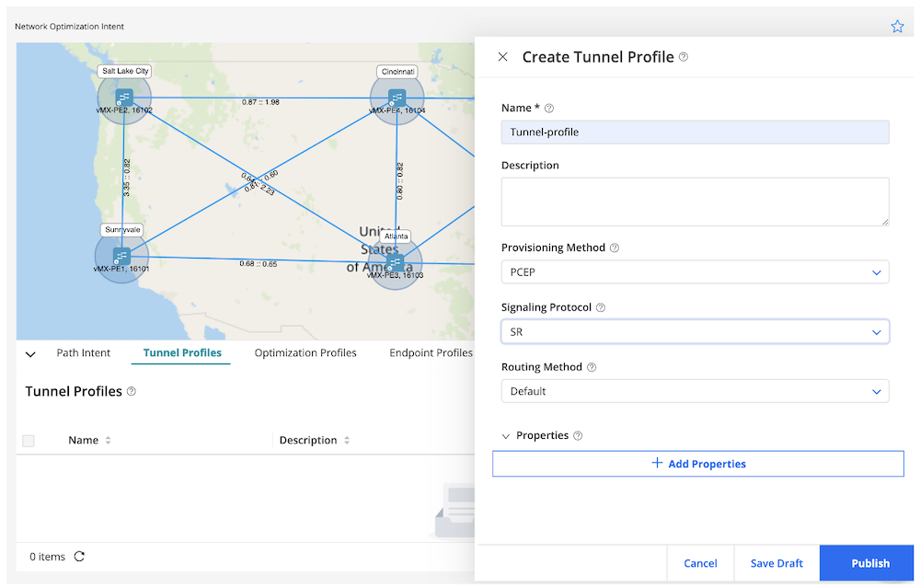920x588 pixels.
Task: Click into the Description text area
Action: [x=695, y=202]
